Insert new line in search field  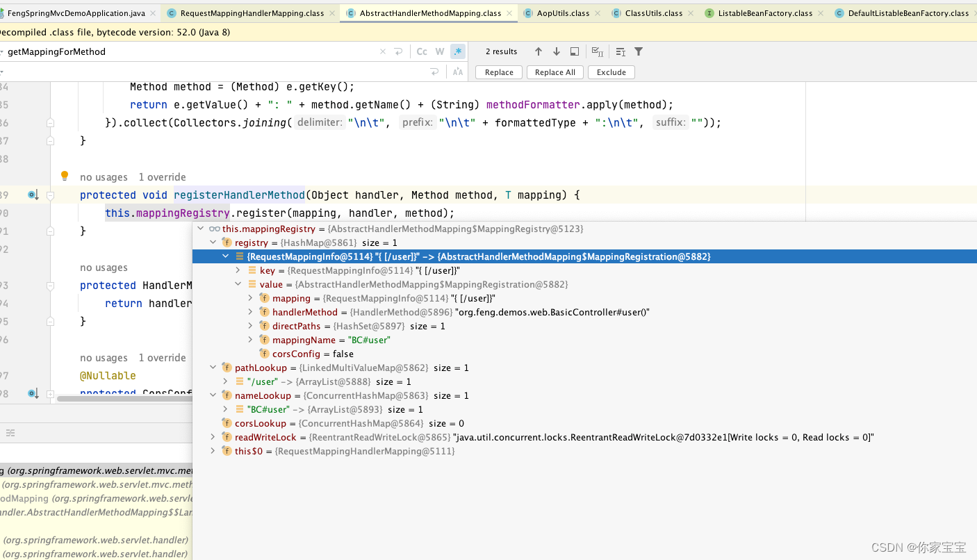[x=399, y=51]
